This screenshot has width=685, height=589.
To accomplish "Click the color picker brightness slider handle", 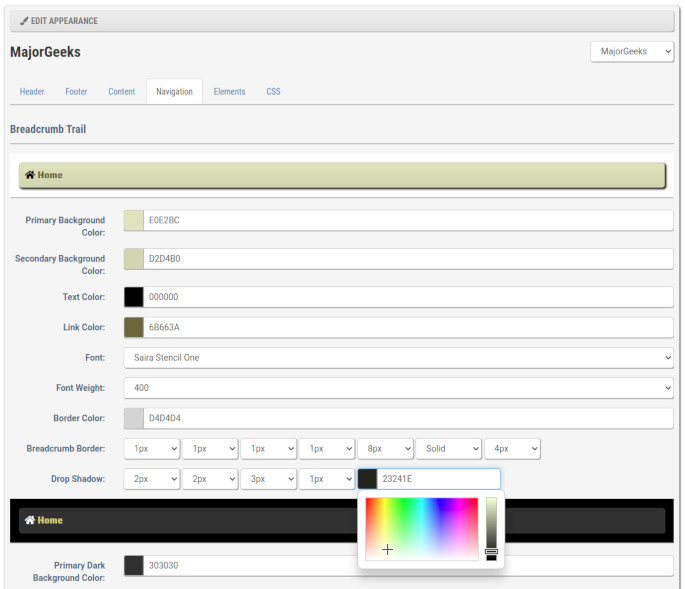I will pyautogui.click(x=491, y=551).
